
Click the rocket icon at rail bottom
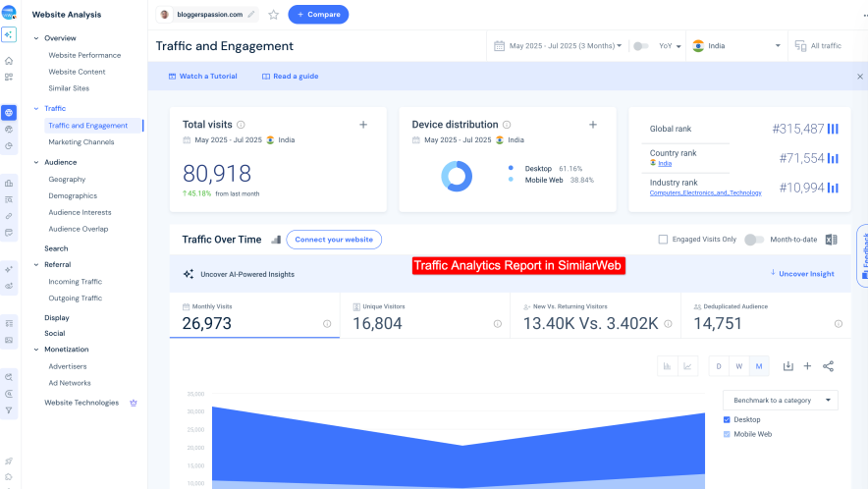(x=9, y=461)
